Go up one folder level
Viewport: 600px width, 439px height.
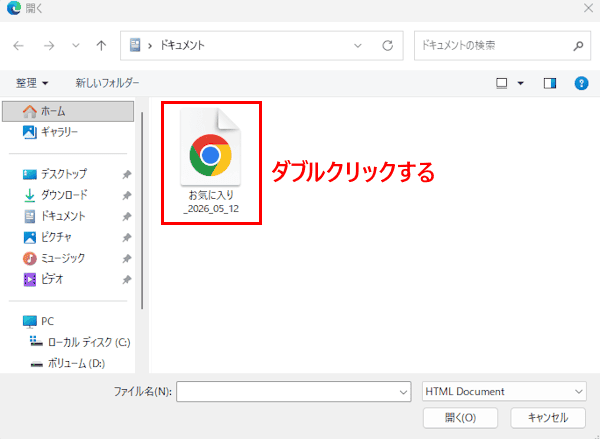tap(101, 46)
